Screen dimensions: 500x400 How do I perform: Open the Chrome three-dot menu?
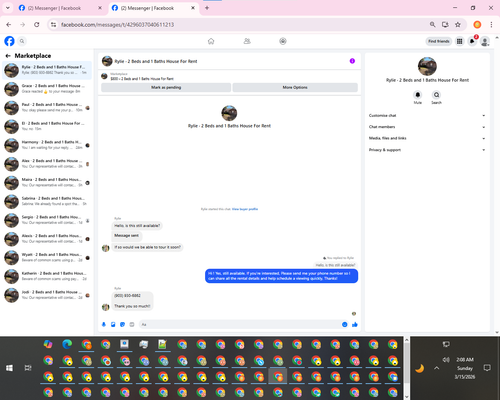(x=491, y=25)
